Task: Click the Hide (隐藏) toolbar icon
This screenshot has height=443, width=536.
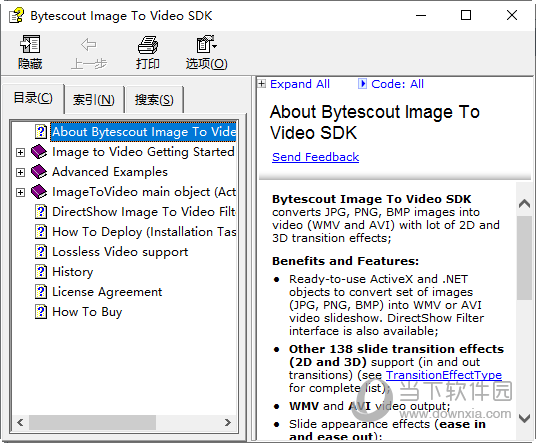Action: (30, 44)
